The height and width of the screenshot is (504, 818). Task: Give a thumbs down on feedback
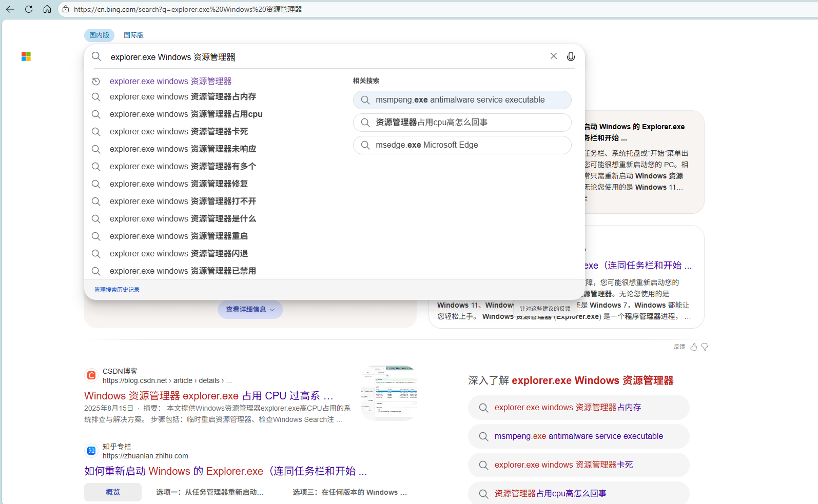click(x=705, y=347)
